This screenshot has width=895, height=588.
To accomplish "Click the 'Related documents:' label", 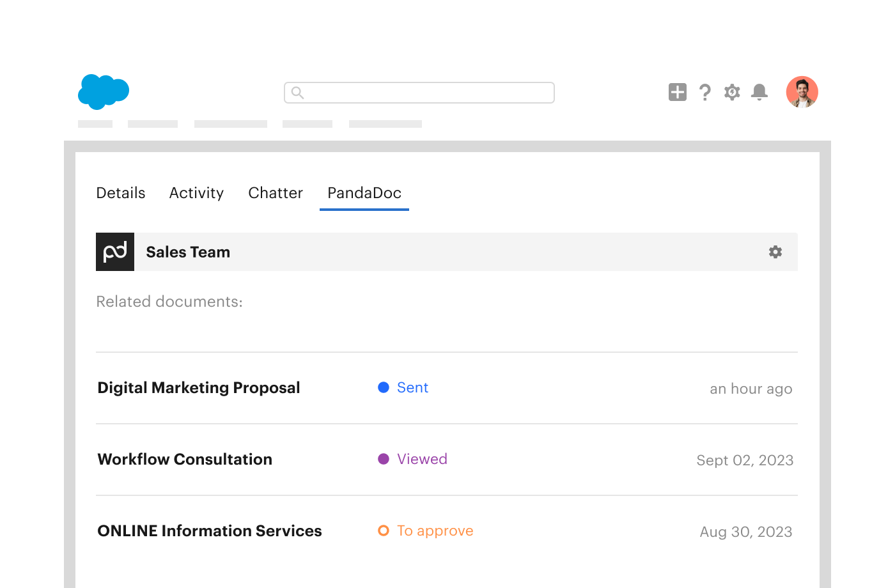I will (169, 302).
